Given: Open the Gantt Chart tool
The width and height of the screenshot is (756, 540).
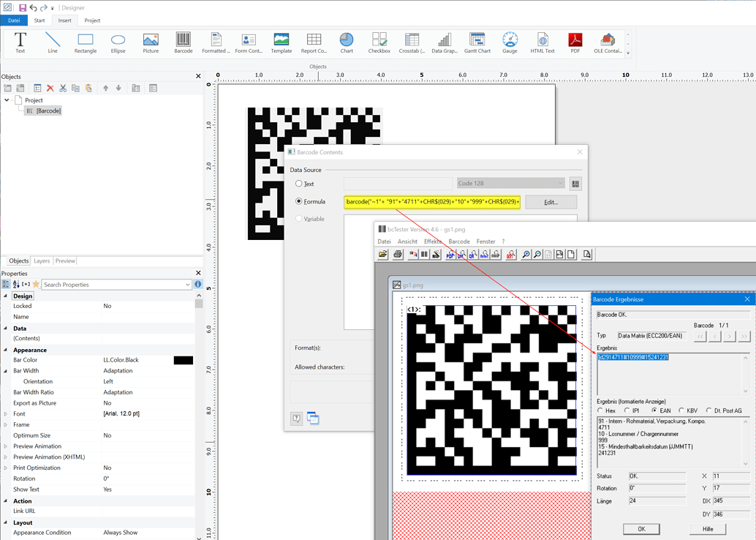Looking at the screenshot, I should (477, 42).
